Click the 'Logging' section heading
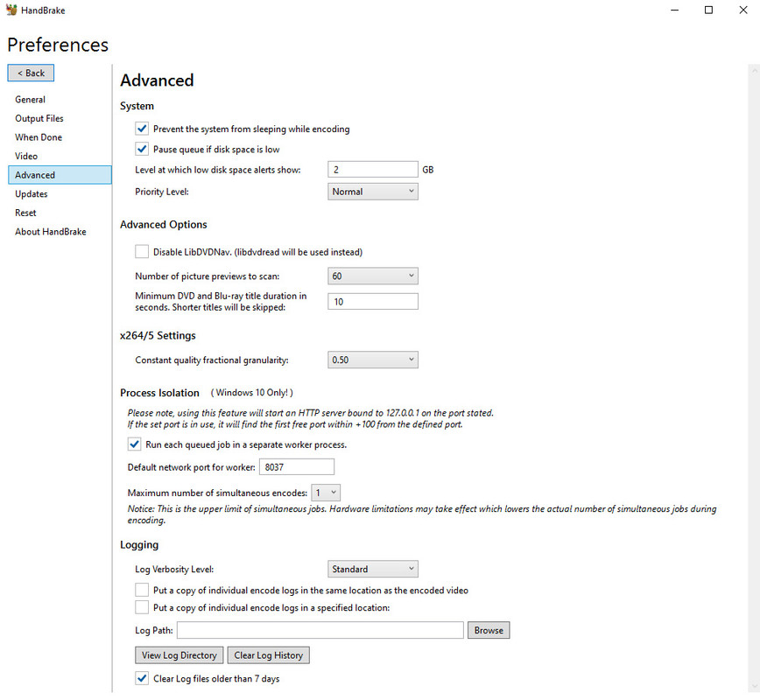The width and height of the screenshot is (760, 700). click(x=139, y=545)
